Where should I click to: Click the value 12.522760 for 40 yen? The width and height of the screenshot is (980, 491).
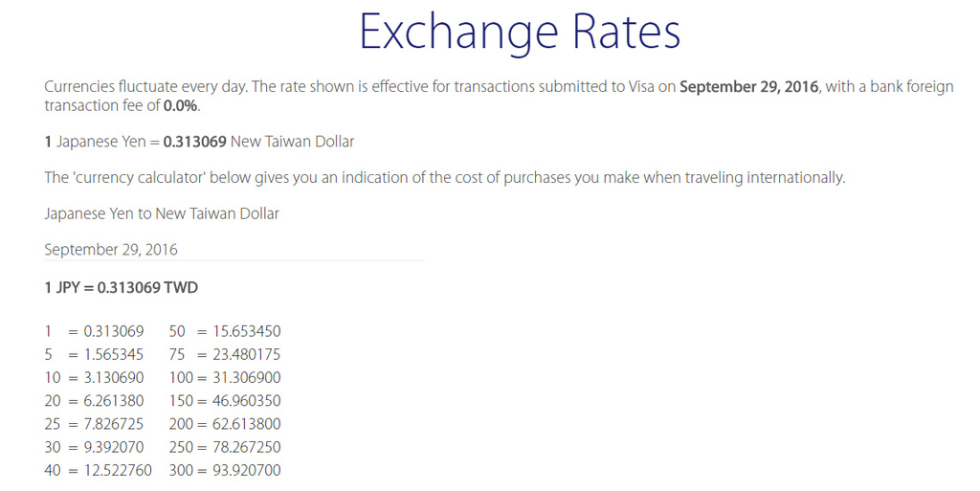(x=118, y=470)
